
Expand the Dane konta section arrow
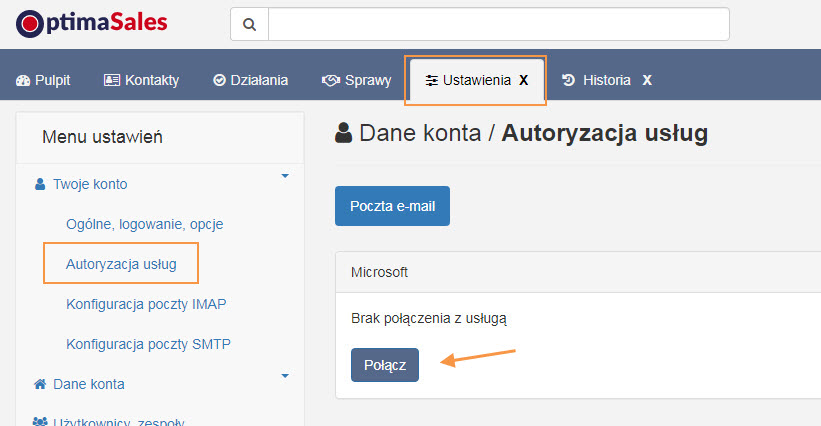(285, 376)
